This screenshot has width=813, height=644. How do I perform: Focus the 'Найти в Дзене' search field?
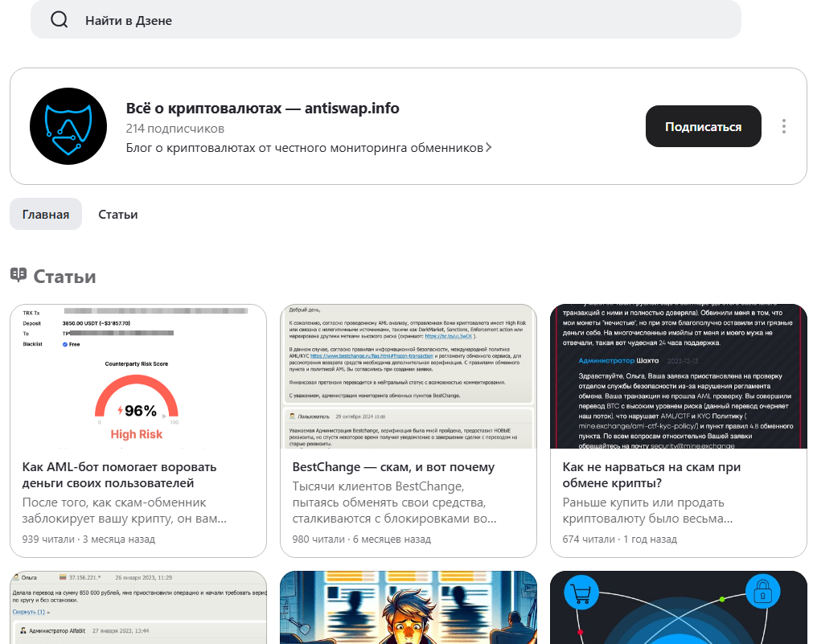[x=386, y=19]
